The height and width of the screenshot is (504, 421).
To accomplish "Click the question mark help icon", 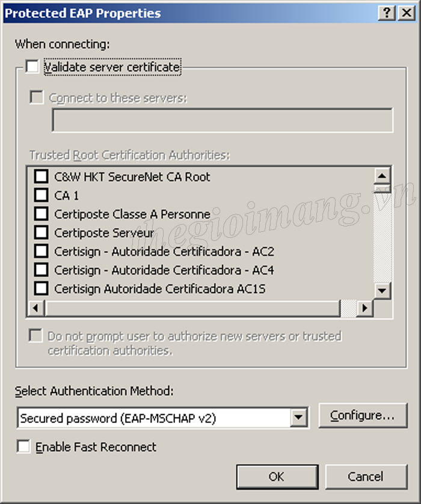I will (387, 13).
